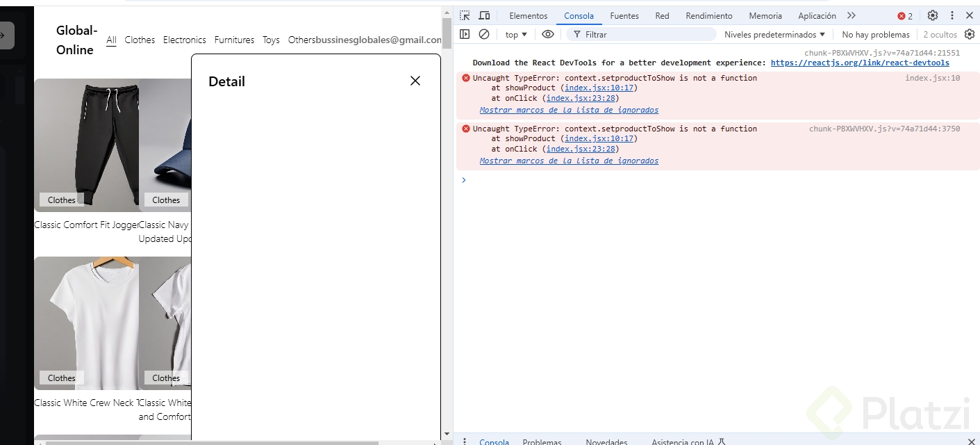Open the Fuentes tab
The height and width of the screenshot is (445, 980).
[x=624, y=16]
